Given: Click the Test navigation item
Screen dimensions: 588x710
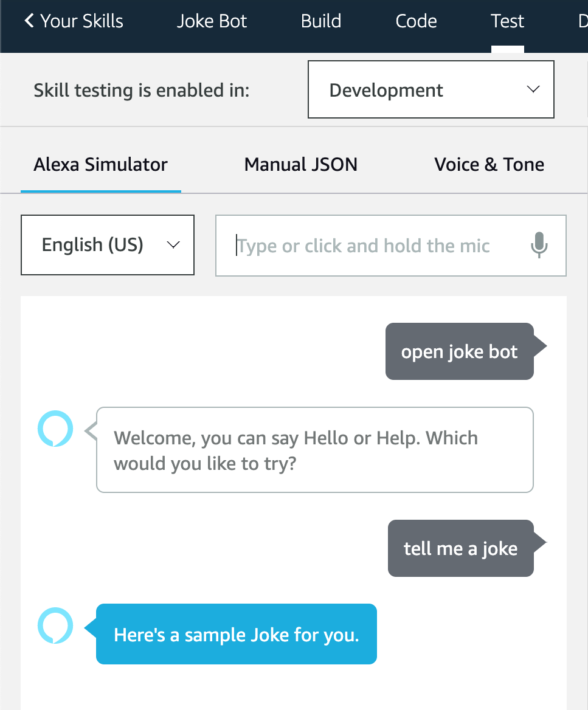Looking at the screenshot, I should click(507, 21).
